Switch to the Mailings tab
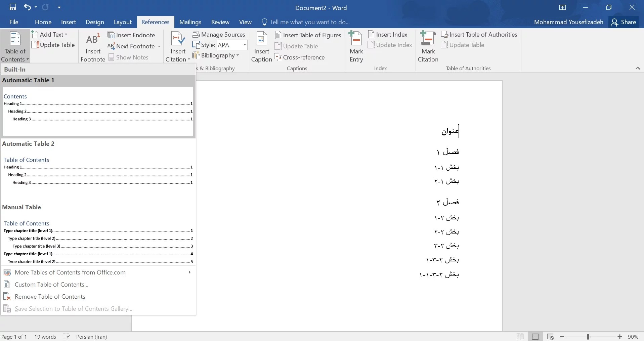The width and height of the screenshot is (644, 341). coord(190,22)
